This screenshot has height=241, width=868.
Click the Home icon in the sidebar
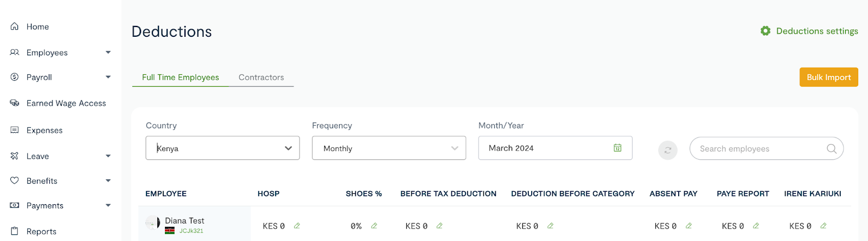pyautogui.click(x=15, y=26)
